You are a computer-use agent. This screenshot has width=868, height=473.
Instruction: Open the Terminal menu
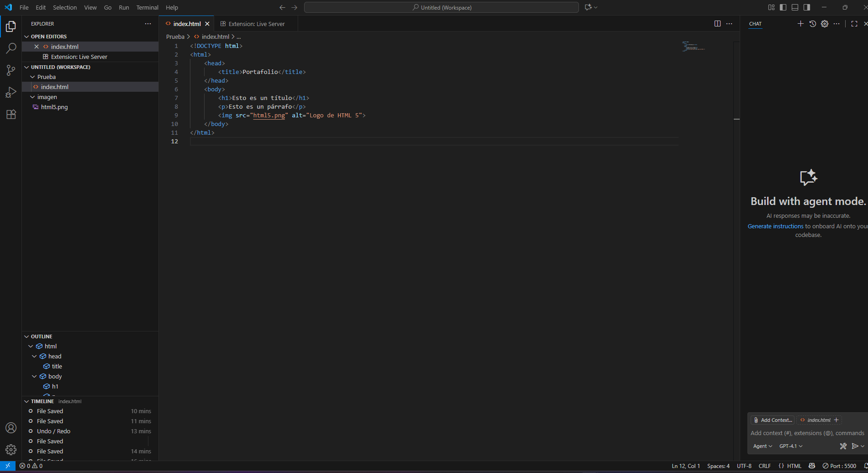pos(147,7)
